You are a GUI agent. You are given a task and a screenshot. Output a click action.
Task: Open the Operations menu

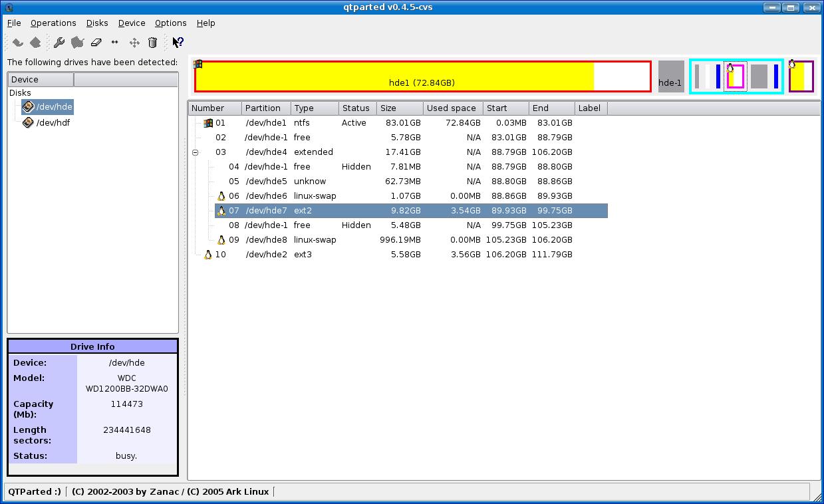coord(53,23)
